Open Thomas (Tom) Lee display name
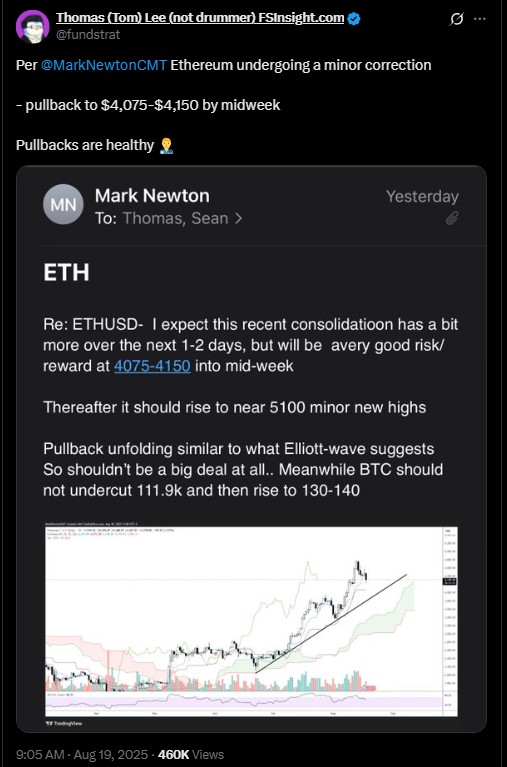The width and height of the screenshot is (507, 767). 200,18
